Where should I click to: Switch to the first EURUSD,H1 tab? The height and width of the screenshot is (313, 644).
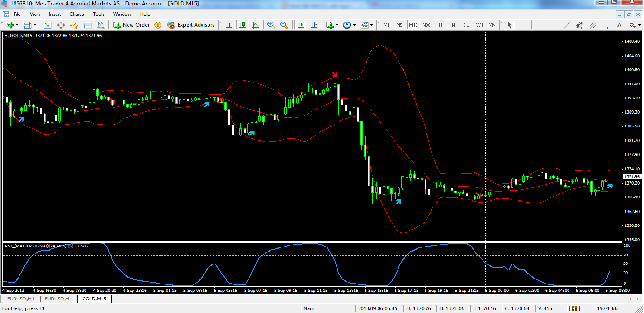pyautogui.click(x=20, y=299)
